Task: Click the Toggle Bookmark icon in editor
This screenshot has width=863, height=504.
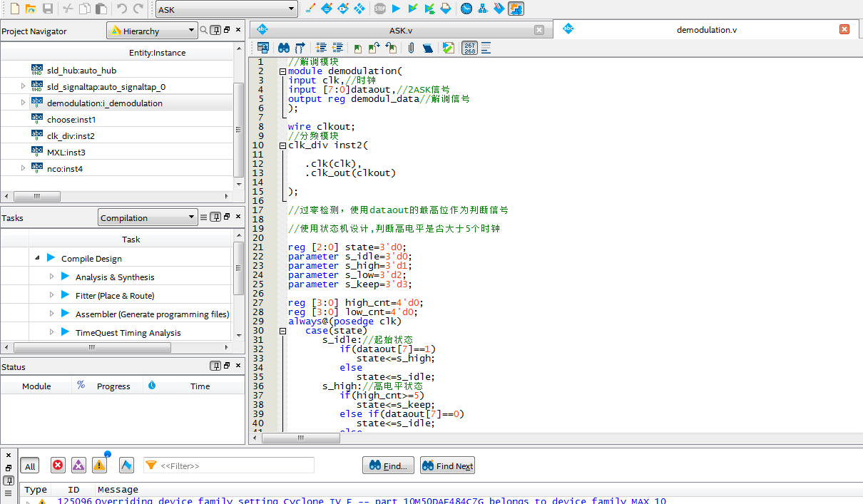Action: [357, 48]
